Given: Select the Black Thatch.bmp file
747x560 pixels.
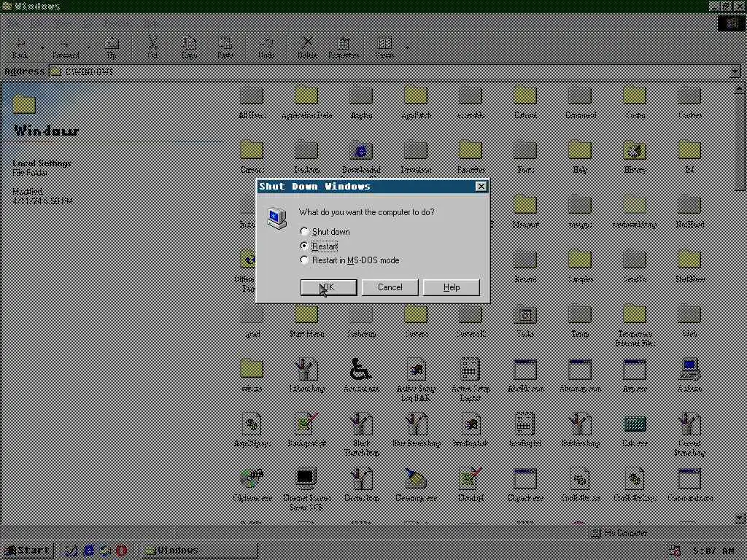Looking at the screenshot, I should [361, 435].
